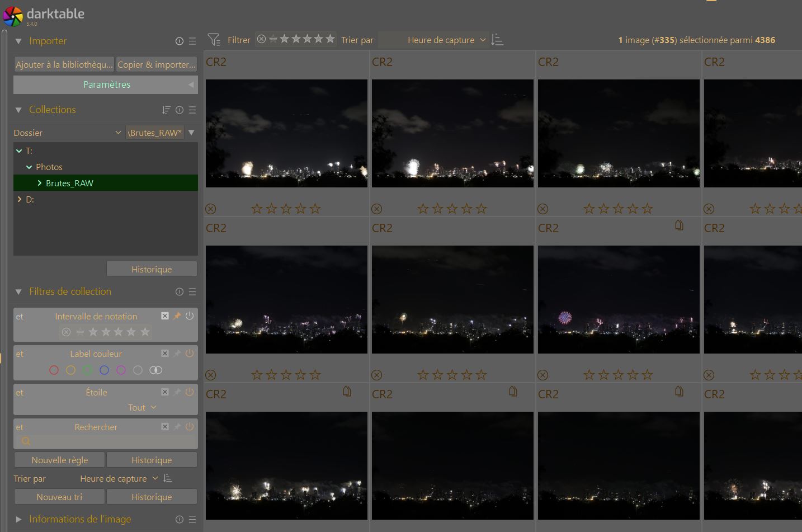The image size is (802, 532).
Task: Click the filter funnel icon in the top bar
Action: pyautogui.click(x=214, y=40)
